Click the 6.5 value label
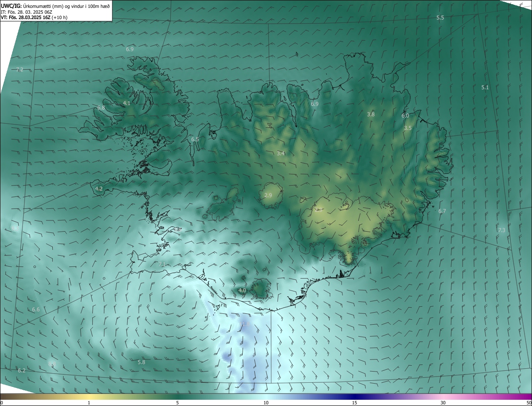532x406 pixels. click(x=195, y=139)
